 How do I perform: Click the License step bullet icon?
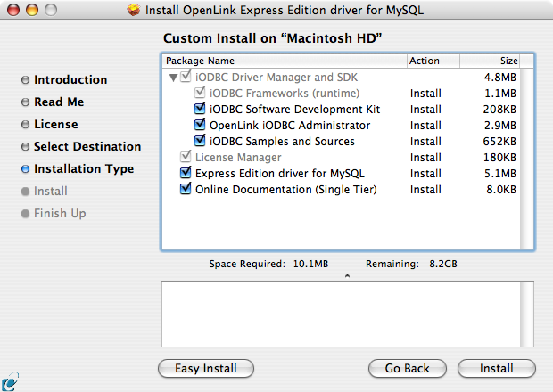tap(25, 125)
